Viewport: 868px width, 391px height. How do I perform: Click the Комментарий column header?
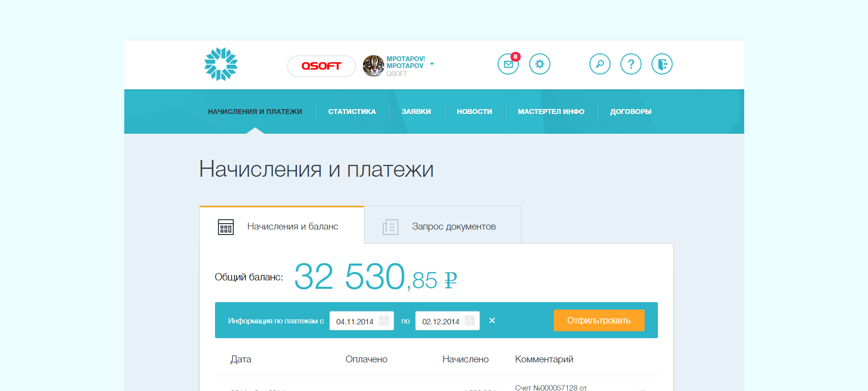pos(544,359)
